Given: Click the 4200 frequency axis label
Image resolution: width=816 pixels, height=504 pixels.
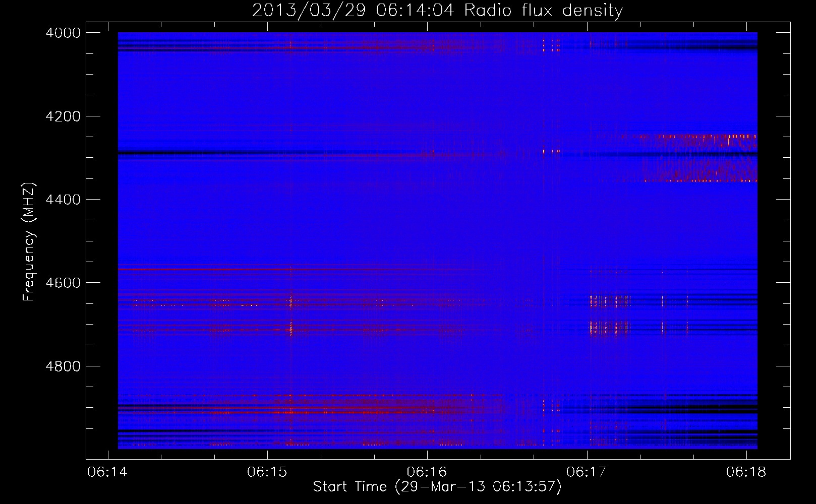Looking at the screenshot, I should (63, 116).
